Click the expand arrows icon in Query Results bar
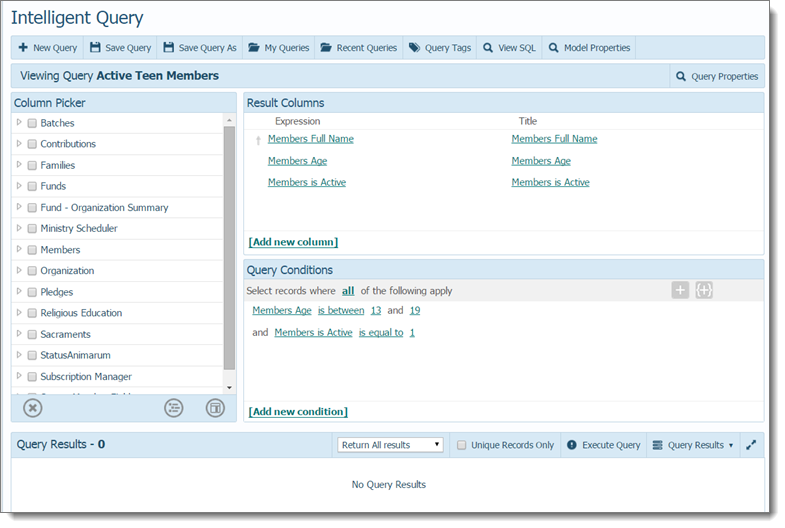This screenshot has width=785, height=528. tap(752, 445)
